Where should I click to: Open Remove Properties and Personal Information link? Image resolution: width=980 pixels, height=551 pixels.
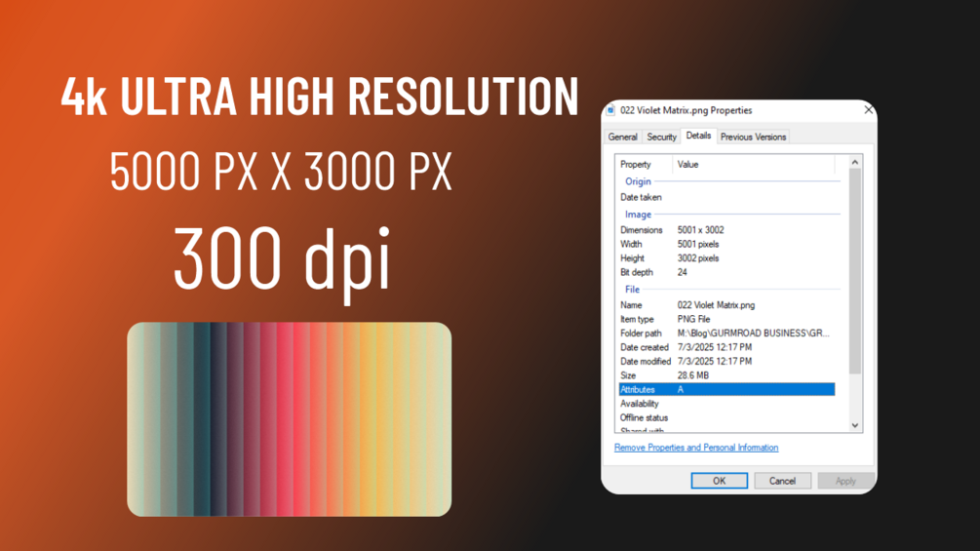click(x=695, y=448)
